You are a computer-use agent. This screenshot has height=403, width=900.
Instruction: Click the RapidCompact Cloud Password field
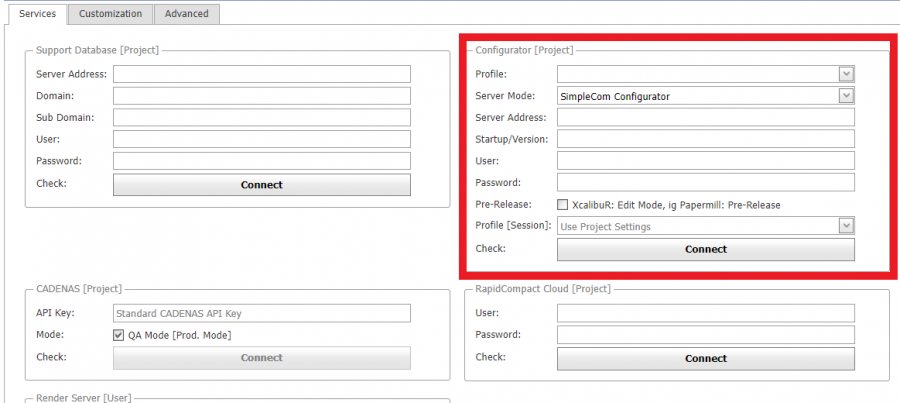pos(705,335)
